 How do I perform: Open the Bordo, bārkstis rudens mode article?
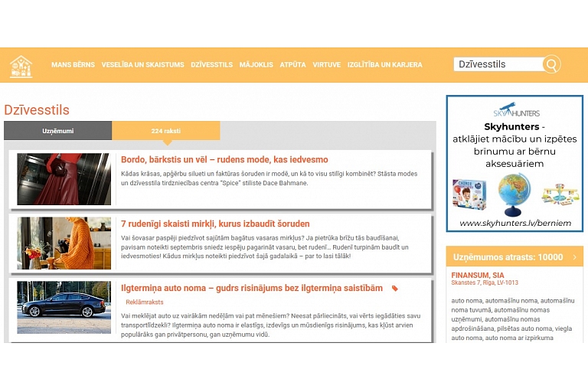click(224, 160)
